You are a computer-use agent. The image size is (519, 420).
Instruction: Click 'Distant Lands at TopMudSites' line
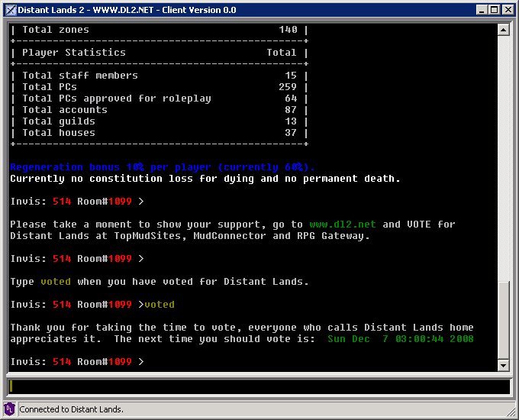190,236
